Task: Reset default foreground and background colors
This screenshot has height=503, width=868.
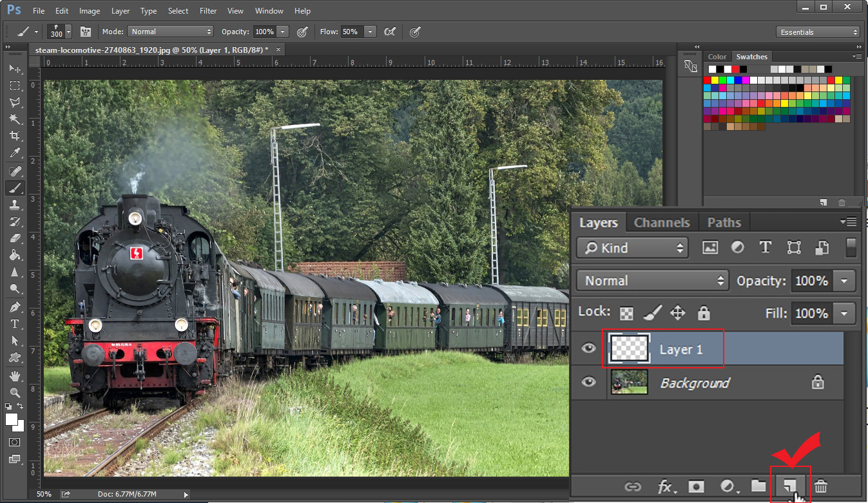Action: 8,407
